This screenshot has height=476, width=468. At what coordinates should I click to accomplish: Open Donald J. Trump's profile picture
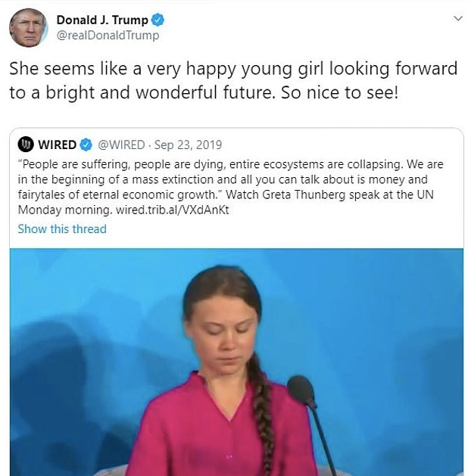click(28, 28)
